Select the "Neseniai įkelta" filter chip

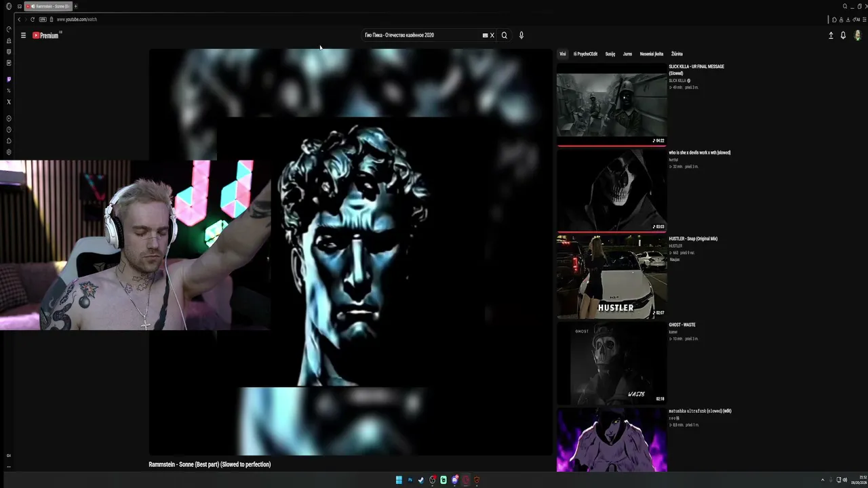click(652, 54)
